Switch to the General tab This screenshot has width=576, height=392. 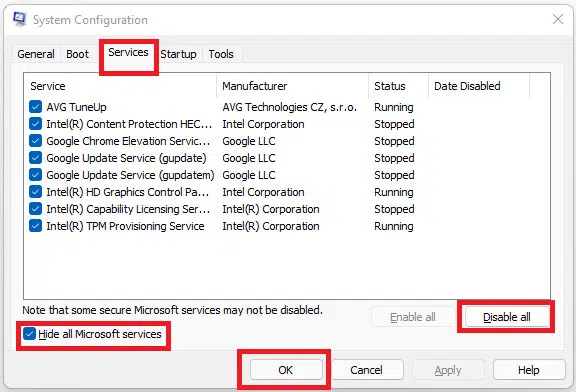[36, 54]
